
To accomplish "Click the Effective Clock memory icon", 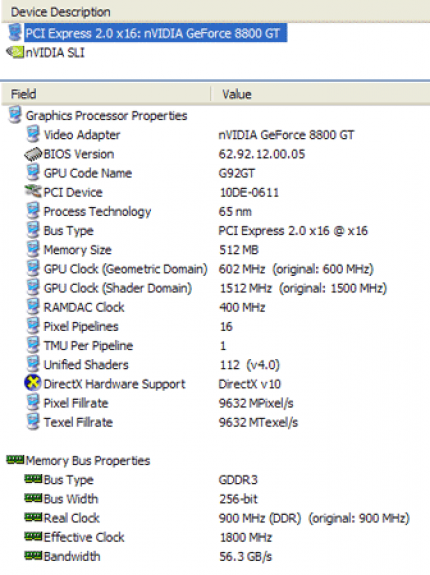I will point(33,536).
